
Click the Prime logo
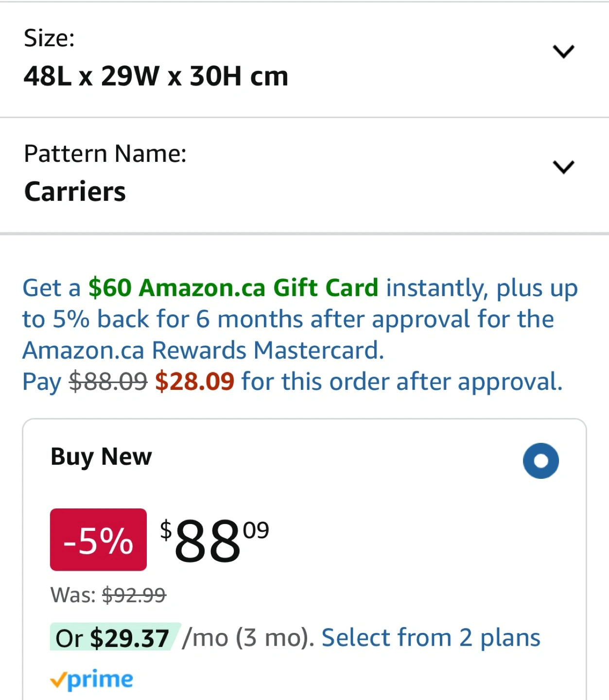100,679
